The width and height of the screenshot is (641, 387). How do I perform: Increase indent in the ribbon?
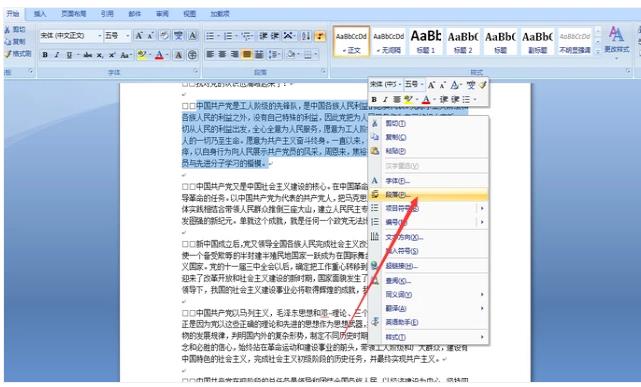(275, 36)
